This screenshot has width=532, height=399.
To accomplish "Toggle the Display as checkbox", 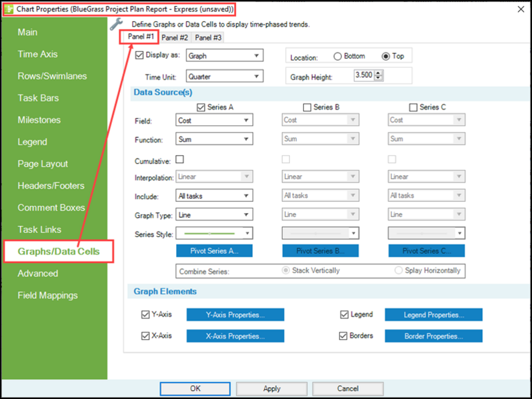I will [x=139, y=55].
